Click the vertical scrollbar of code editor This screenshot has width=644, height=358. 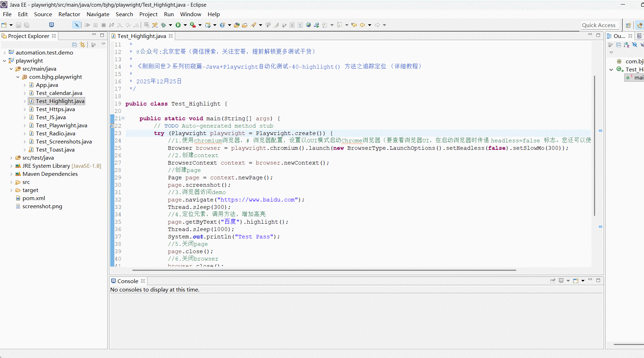click(x=594, y=146)
